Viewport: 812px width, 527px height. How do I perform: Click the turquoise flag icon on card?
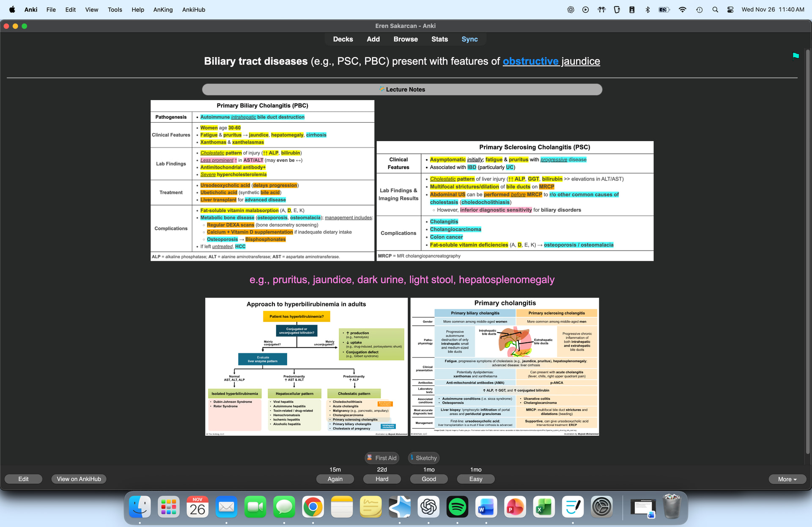pyautogui.click(x=796, y=56)
